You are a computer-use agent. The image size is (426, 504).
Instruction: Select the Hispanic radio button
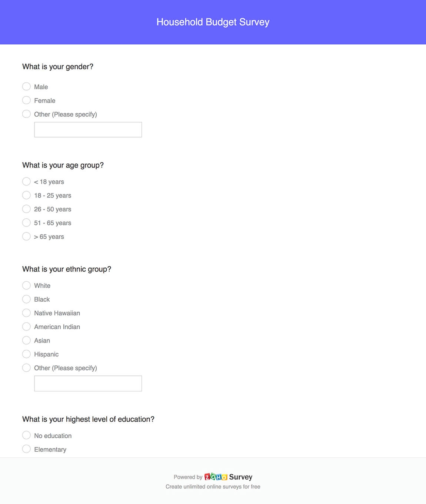pyautogui.click(x=26, y=354)
